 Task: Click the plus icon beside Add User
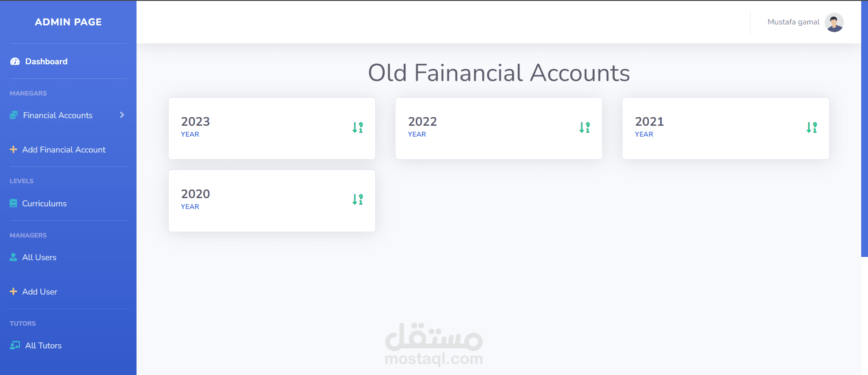(14, 292)
